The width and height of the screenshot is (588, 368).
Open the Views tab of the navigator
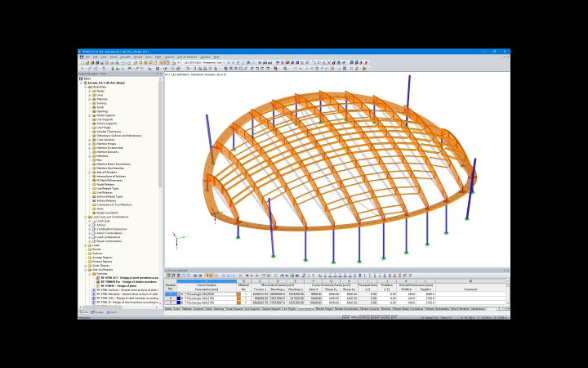click(x=112, y=312)
